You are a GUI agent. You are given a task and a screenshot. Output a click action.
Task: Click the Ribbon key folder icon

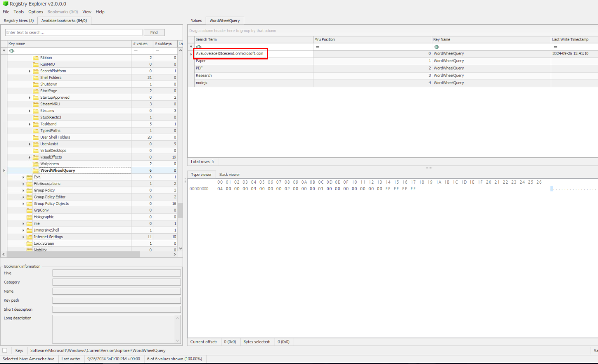tap(36, 58)
